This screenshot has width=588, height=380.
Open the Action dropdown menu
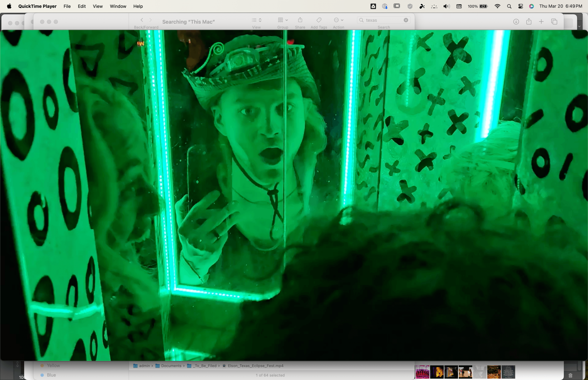tap(338, 20)
